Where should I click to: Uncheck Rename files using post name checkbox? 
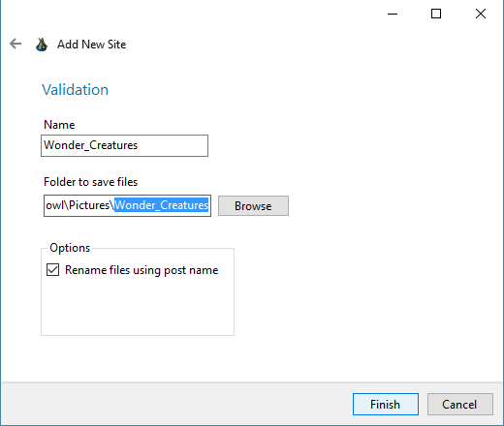52,270
